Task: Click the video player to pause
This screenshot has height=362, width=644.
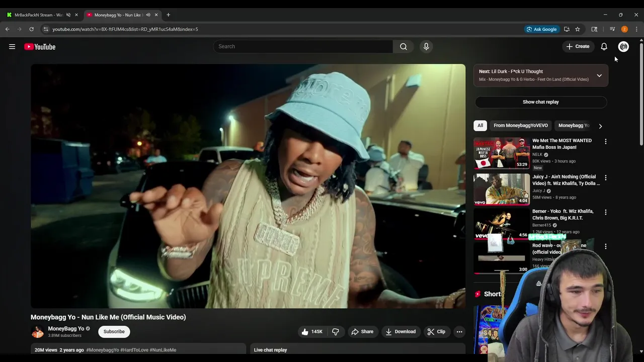Action: coord(248,186)
